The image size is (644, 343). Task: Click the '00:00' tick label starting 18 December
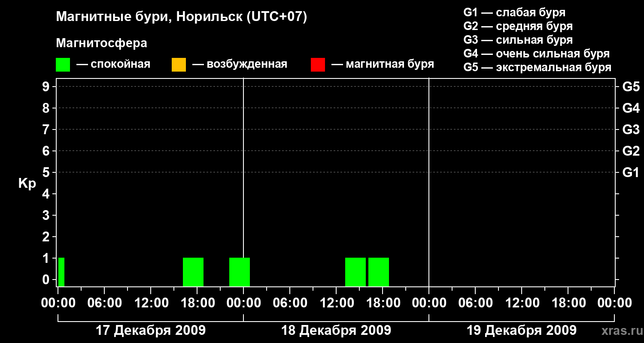243,303
